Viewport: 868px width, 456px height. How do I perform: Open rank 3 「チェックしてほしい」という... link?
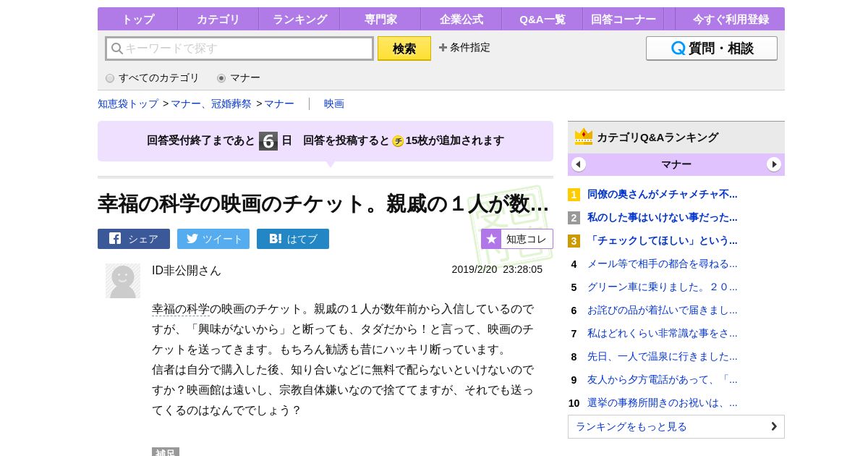[663, 240]
